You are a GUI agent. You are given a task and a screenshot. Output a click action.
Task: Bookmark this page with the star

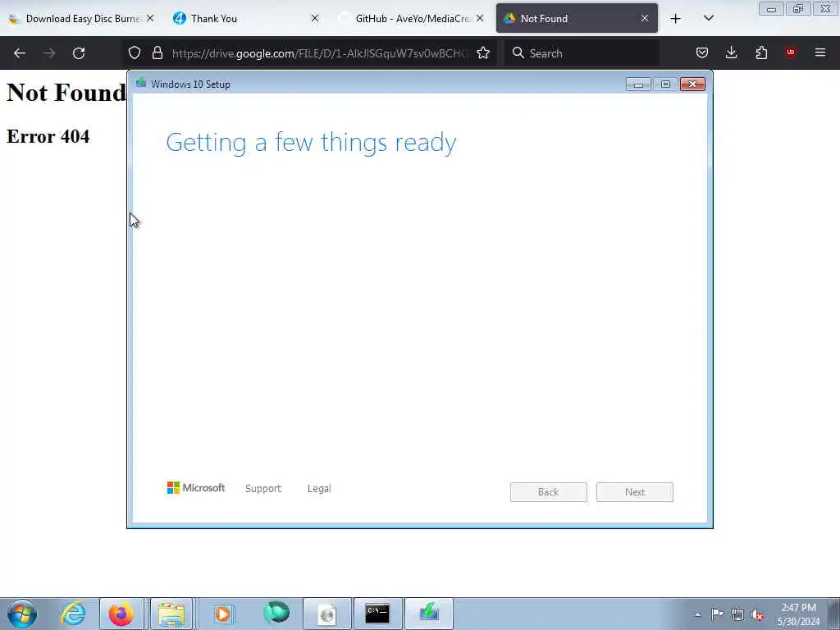483,53
